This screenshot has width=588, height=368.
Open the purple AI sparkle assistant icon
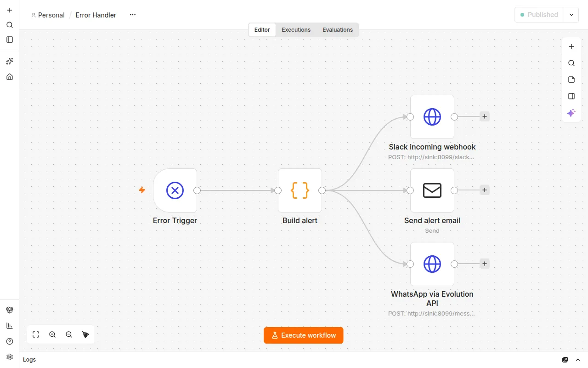pyautogui.click(x=571, y=113)
